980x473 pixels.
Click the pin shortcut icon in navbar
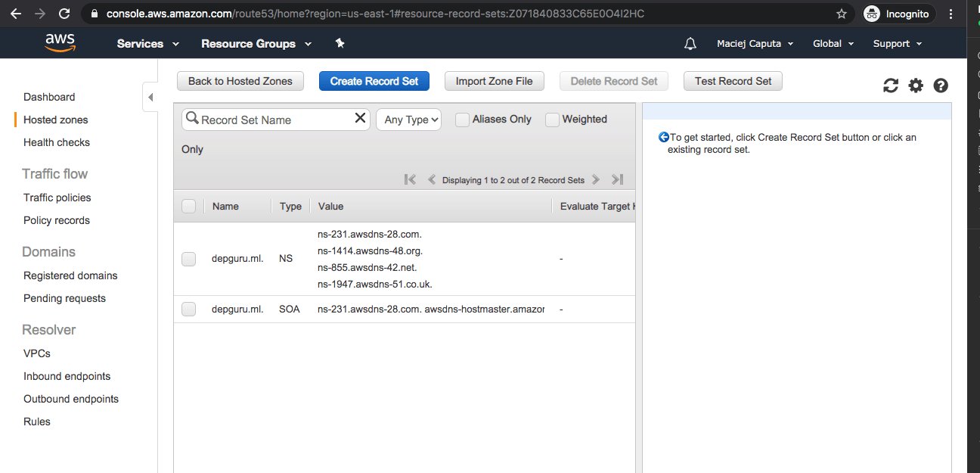click(340, 44)
